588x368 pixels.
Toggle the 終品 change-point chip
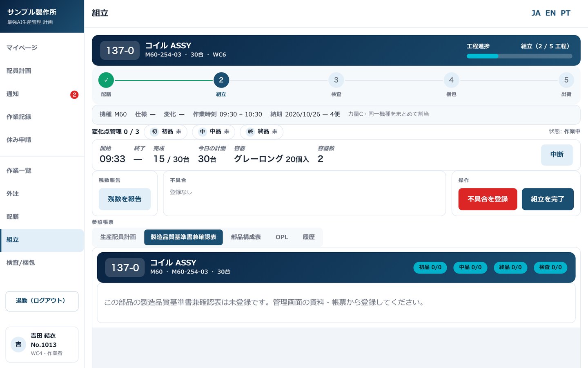[x=262, y=132]
